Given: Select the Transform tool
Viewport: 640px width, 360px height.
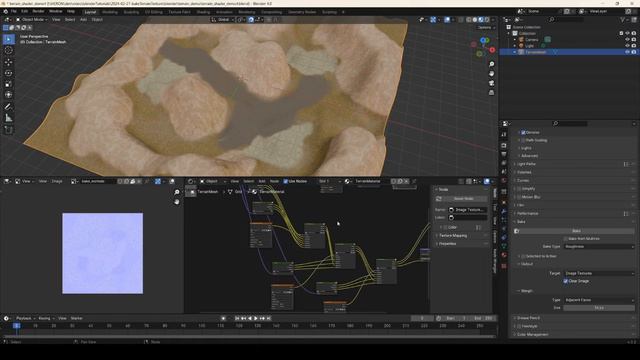Looking at the screenshot, I should pyautogui.click(x=8, y=95).
